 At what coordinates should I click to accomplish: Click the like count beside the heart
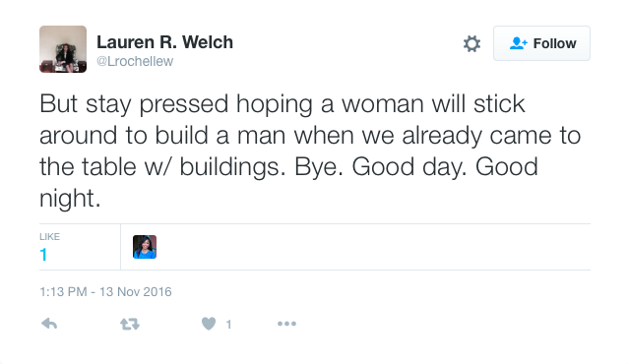click(x=228, y=324)
